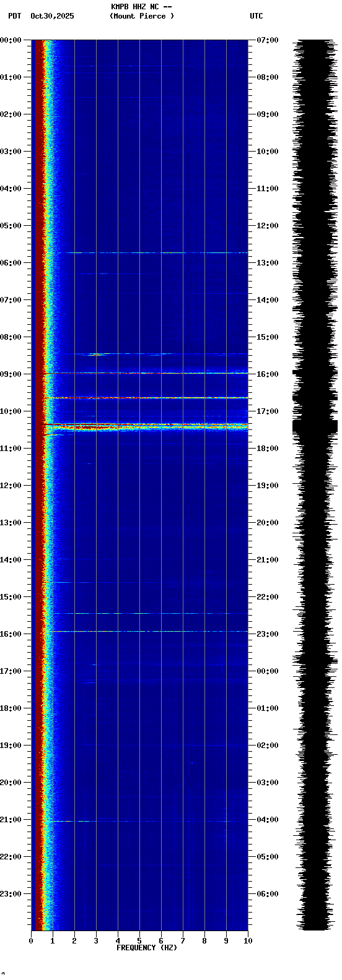Click the broadband streak just before 16:00 PDT
This screenshot has width=342, height=980.
pyautogui.click(x=149, y=631)
